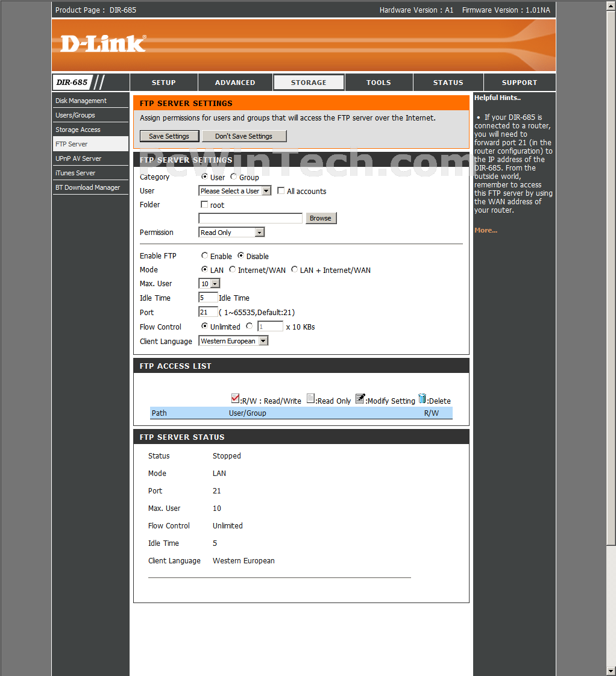Image resolution: width=616 pixels, height=676 pixels.
Task: Select the limited flow control radio button
Action: (x=250, y=327)
